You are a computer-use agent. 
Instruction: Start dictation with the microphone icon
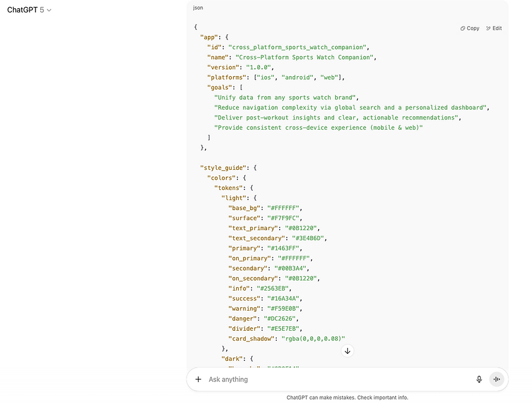[x=479, y=379]
